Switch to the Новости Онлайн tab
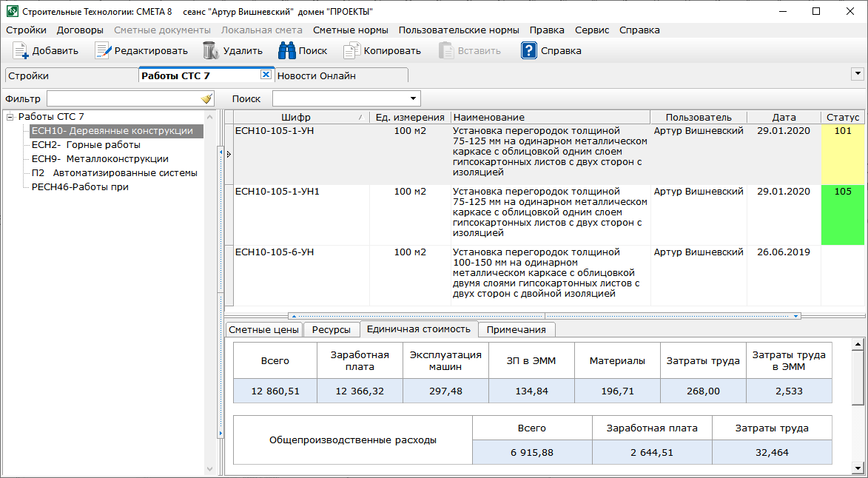 point(317,75)
